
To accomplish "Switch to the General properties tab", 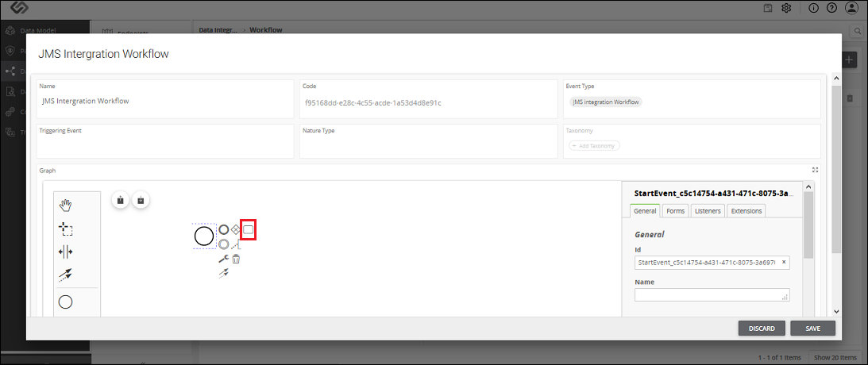I will click(645, 211).
